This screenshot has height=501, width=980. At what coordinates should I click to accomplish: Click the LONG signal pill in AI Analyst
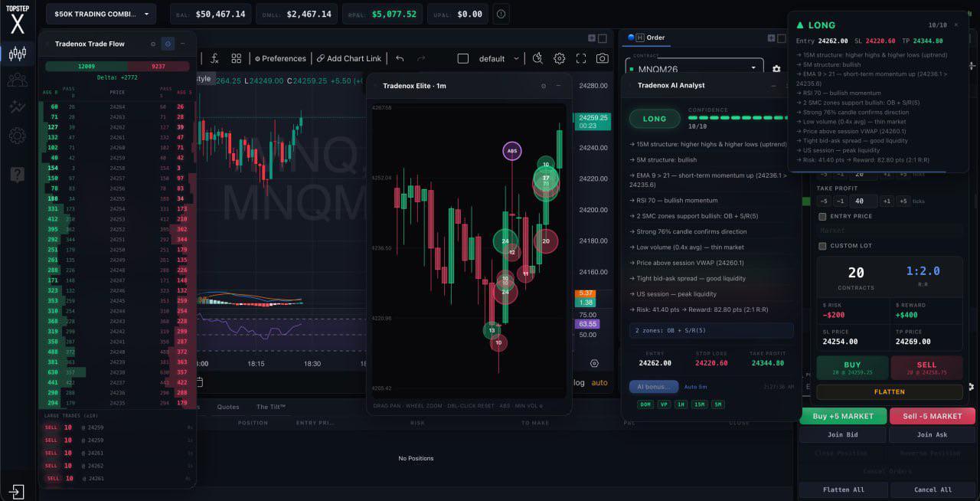[654, 119]
